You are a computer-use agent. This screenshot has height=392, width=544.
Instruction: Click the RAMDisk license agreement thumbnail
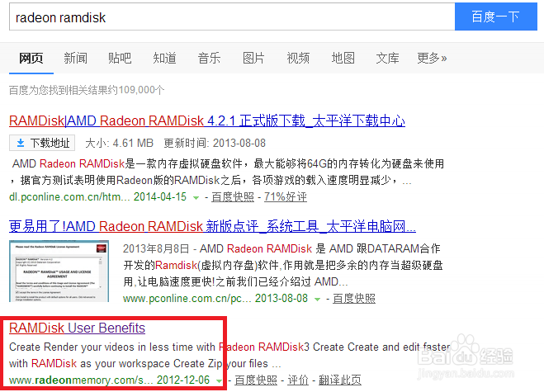point(59,271)
